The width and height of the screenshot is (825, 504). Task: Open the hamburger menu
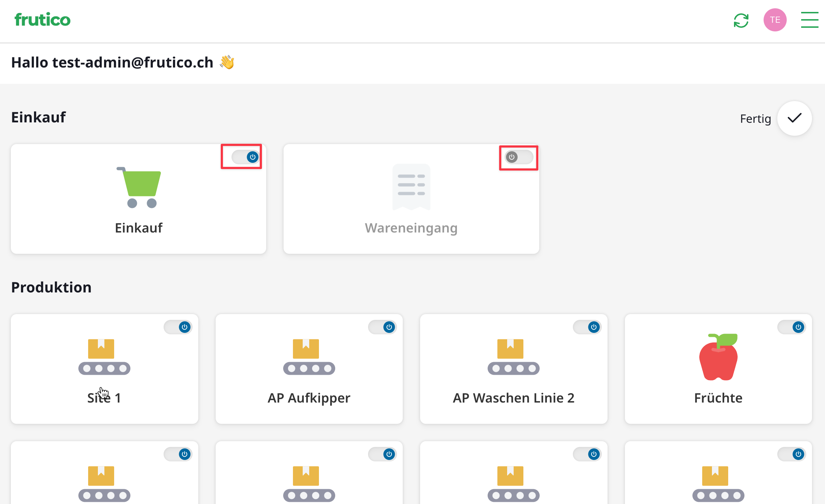809,20
